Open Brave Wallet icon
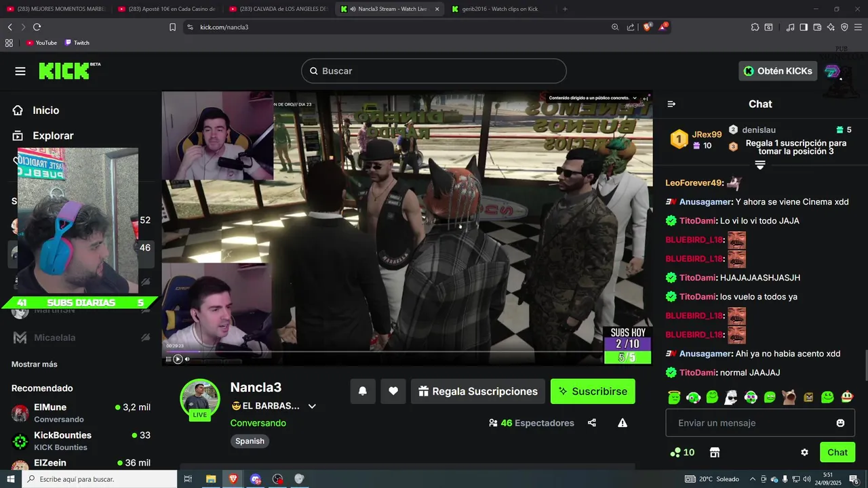This screenshot has width=868, height=488. point(817,27)
